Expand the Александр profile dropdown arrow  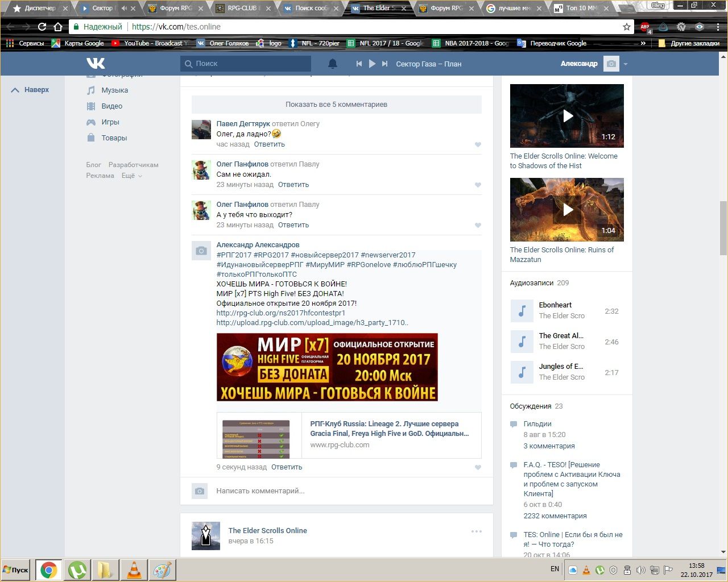coord(626,64)
